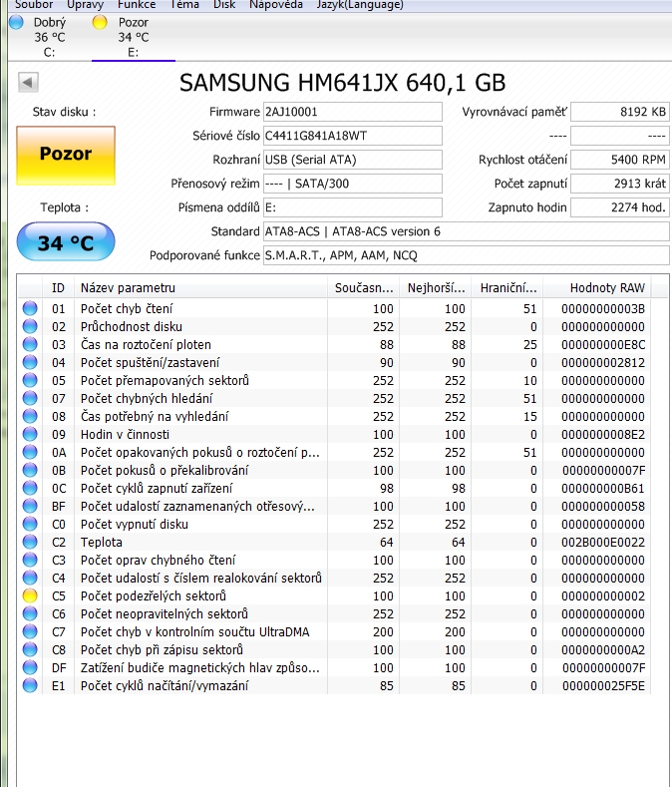Click the 34 °C temperature indicator
The image size is (672, 787).
tap(66, 242)
